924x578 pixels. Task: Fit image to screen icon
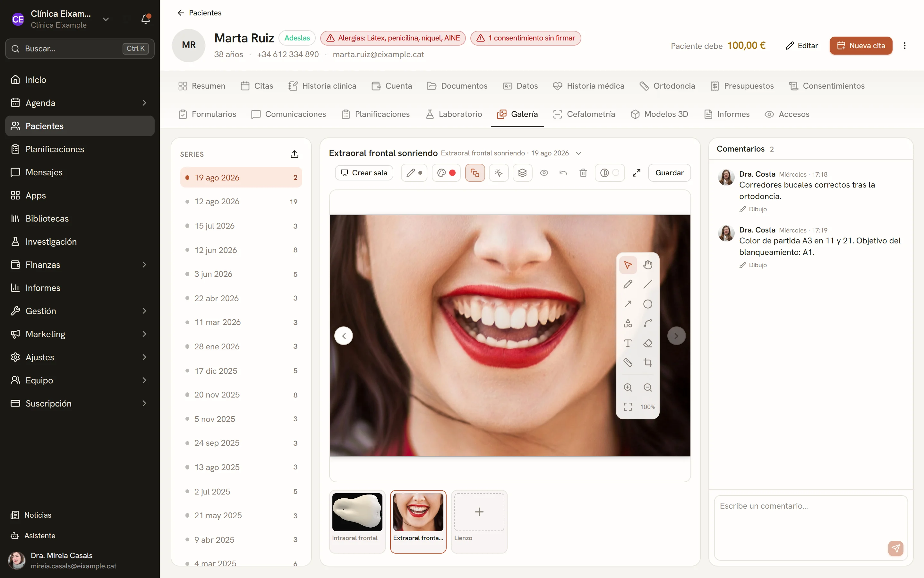point(628,407)
